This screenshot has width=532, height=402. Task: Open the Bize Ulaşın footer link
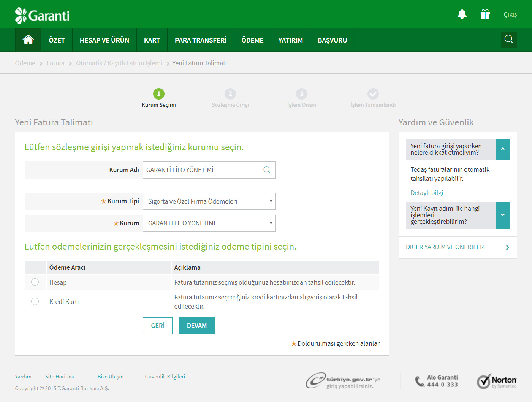pyautogui.click(x=111, y=377)
